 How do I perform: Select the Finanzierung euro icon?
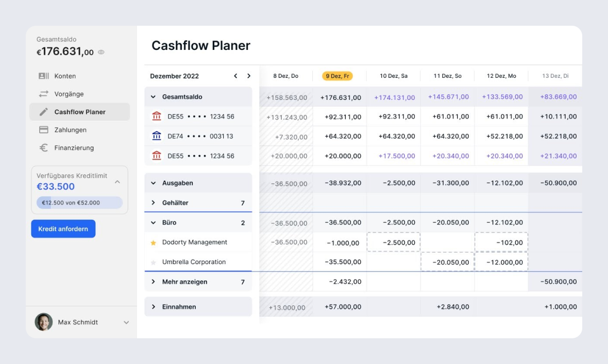coord(44,148)
